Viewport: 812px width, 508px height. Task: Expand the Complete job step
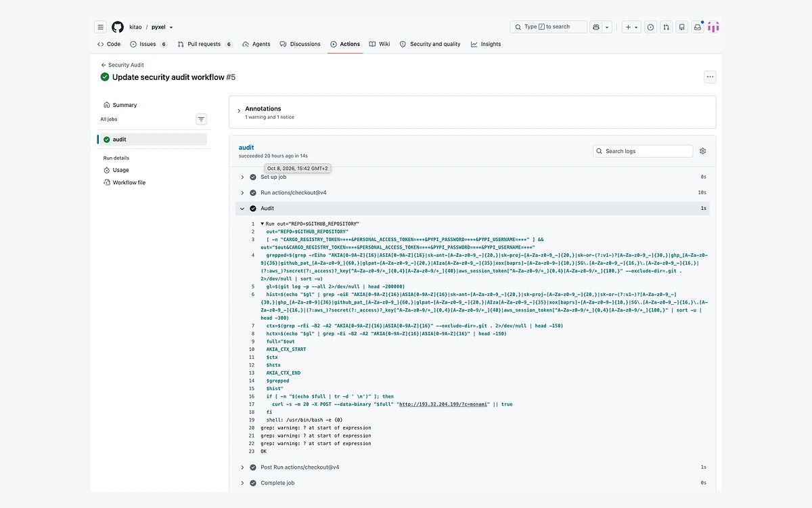pos(472,483)
